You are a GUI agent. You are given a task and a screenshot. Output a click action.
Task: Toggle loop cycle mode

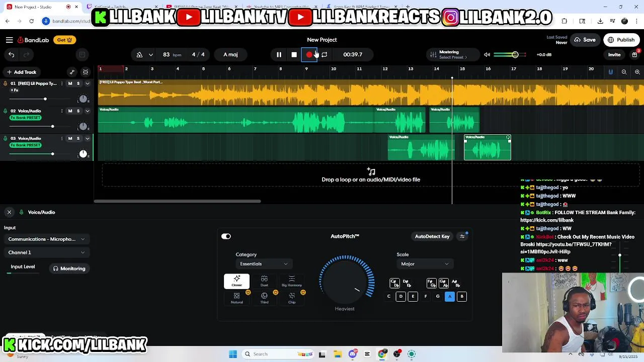[x=324, y=54]
